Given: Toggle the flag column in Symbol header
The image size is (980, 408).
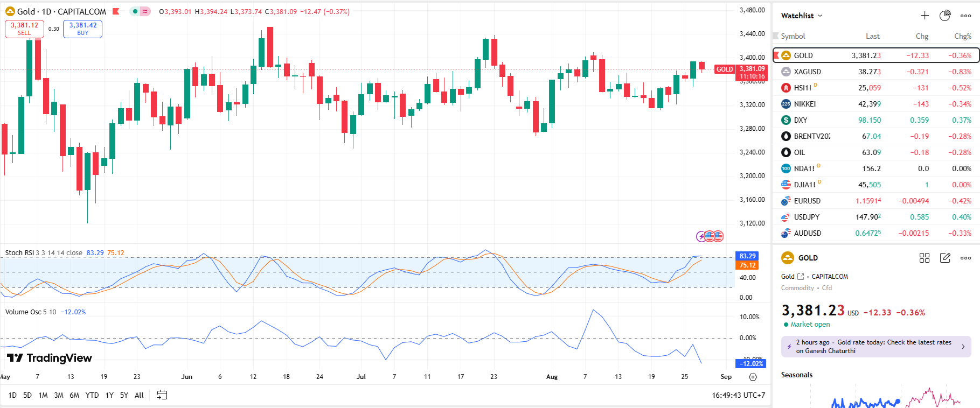Looking at the screenshot, I should pos(776,36).
